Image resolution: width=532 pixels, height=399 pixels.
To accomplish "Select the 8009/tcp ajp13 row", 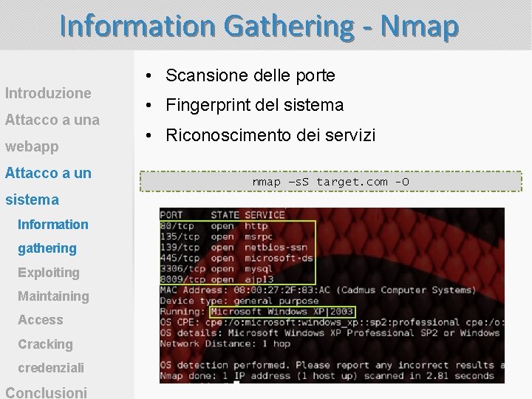I will pyautogui.click(x=216, y=279).
